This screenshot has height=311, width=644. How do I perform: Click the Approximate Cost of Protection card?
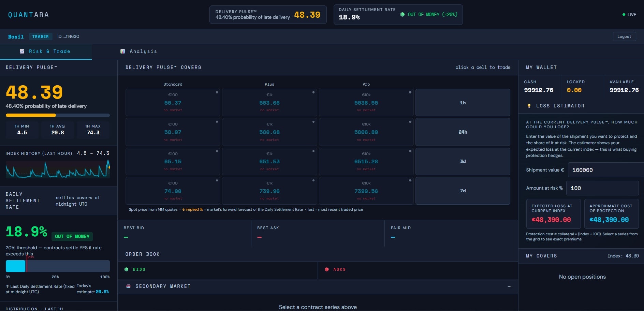click(x=611, y=214)
